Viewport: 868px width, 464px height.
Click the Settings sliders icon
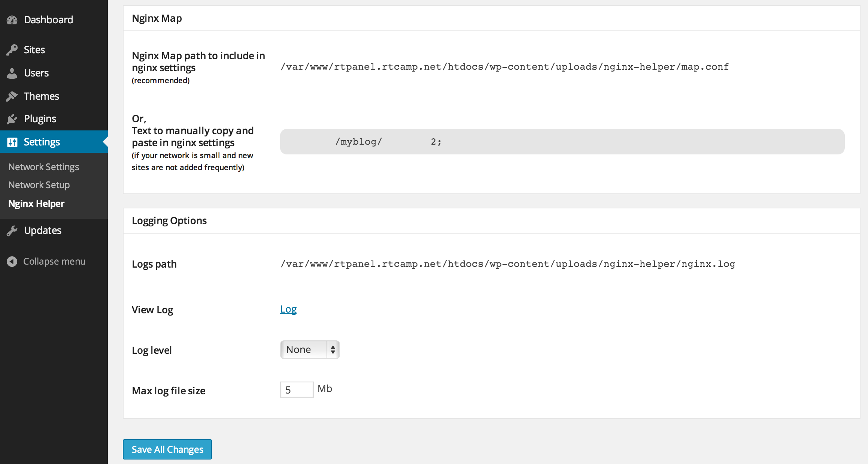[12, 142]
